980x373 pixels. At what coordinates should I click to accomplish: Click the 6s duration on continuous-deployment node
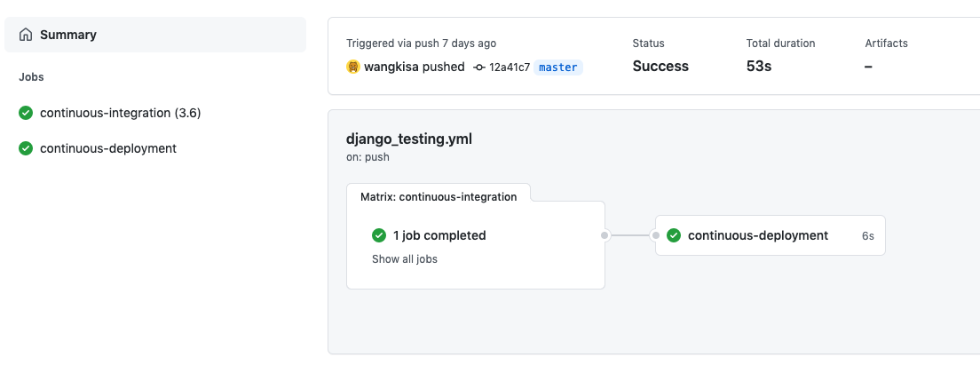click(867, 236)
